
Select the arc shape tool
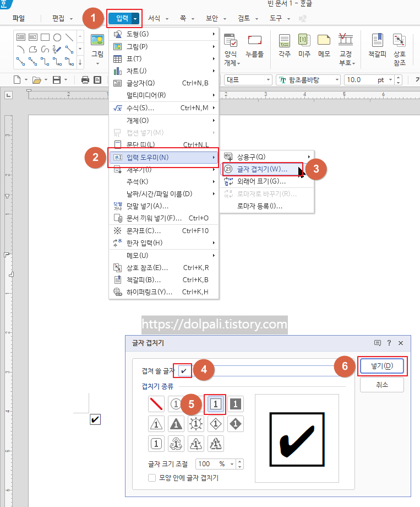point(21,50)
